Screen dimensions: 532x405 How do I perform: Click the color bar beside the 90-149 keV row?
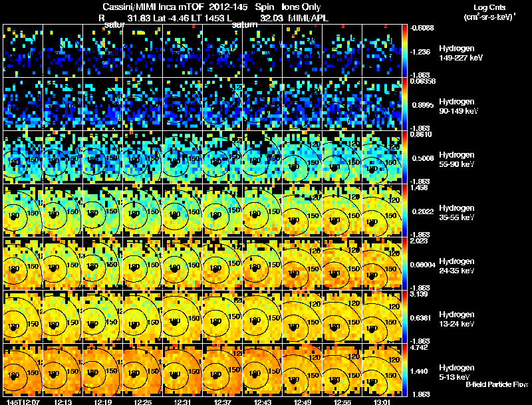tap(404, 104)
